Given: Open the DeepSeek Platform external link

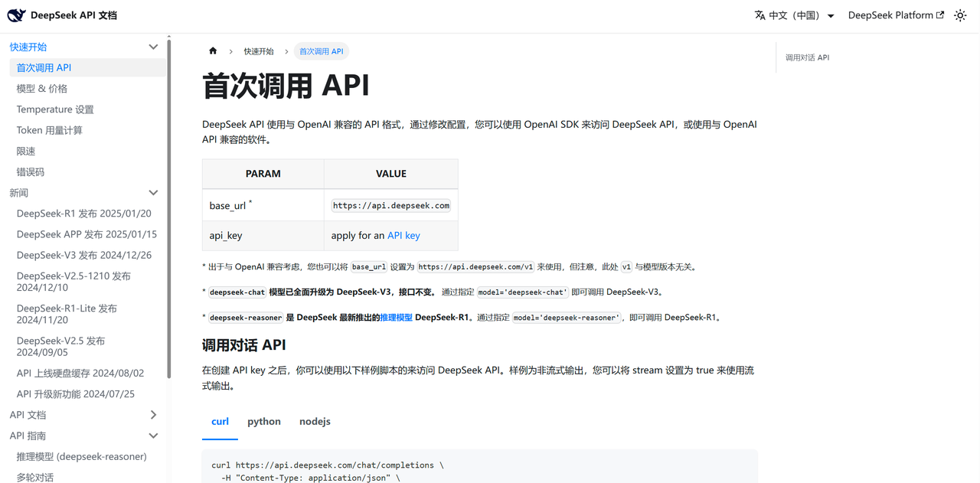Looking at the screenshot, I should 896,15.
